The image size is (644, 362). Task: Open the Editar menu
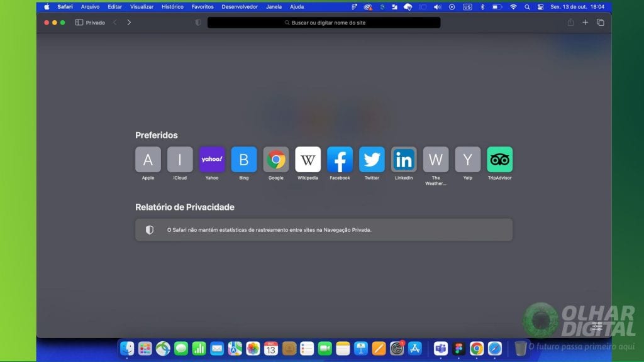(x=114, y=6)
